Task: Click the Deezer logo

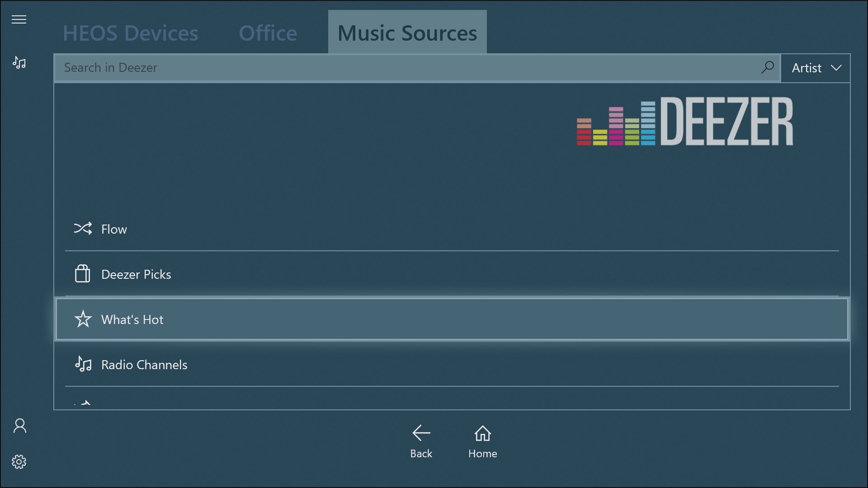Action: tap(684, 122)
